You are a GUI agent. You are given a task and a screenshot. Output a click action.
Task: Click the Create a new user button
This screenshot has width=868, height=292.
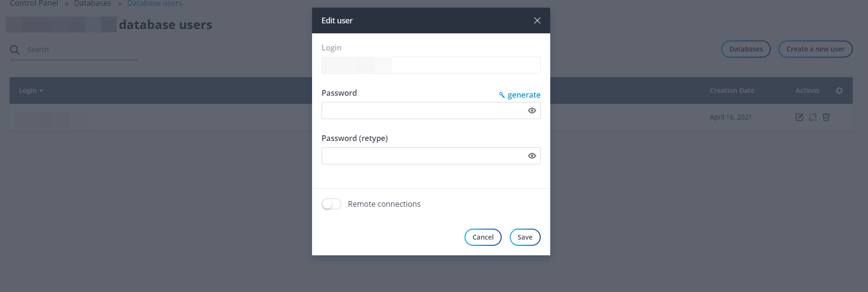tap(815, 49)
